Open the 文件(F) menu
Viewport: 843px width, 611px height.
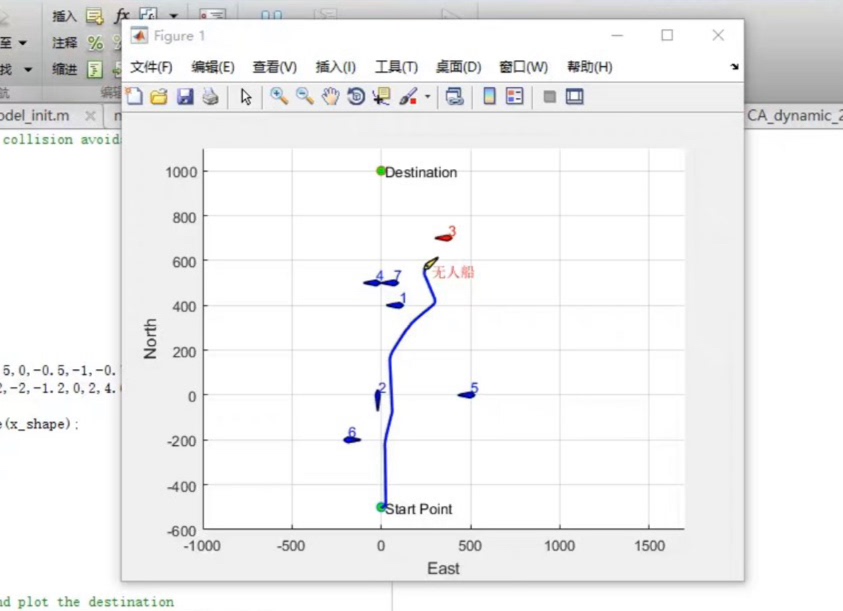(x=151, y=67)
